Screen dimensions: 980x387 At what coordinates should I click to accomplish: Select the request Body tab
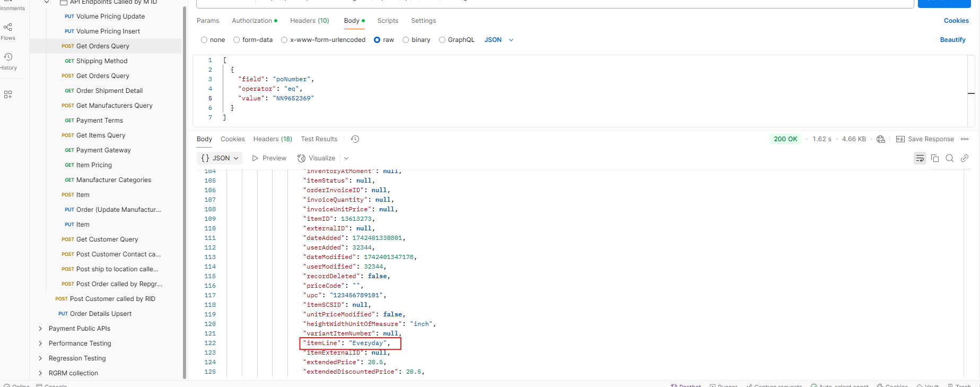[x=354, y=21]
